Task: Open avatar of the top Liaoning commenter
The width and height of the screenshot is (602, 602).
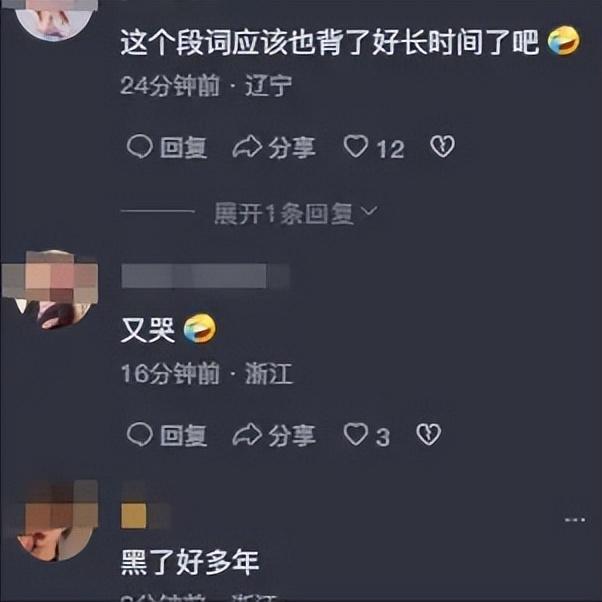Action: click(x=54, y=20)
